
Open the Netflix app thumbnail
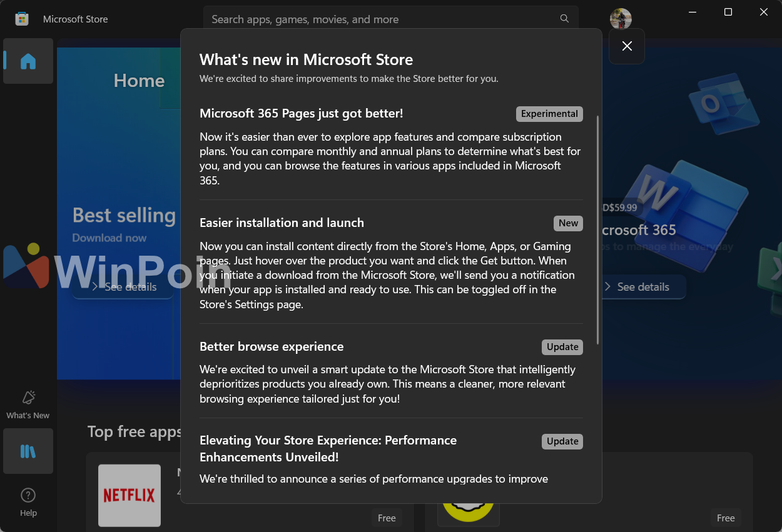click(129, 495)
